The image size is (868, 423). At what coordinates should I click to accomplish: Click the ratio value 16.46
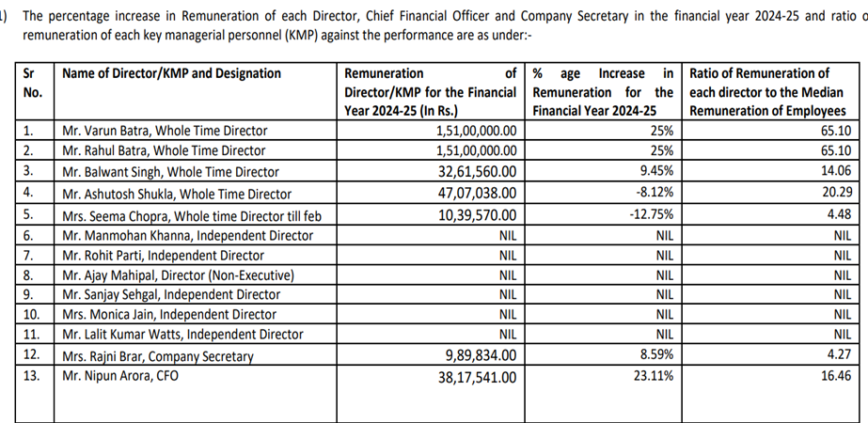pos(835,377)
